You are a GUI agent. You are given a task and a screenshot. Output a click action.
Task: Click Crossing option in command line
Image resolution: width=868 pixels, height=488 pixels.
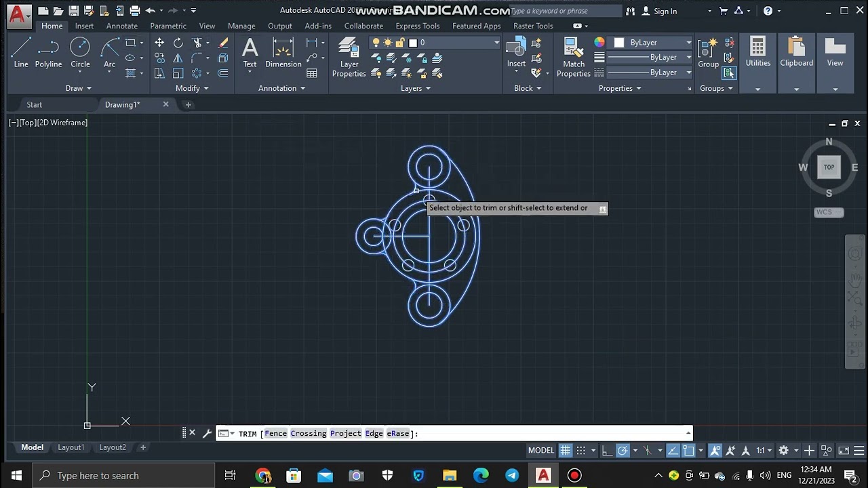click(x=309, y=434)
